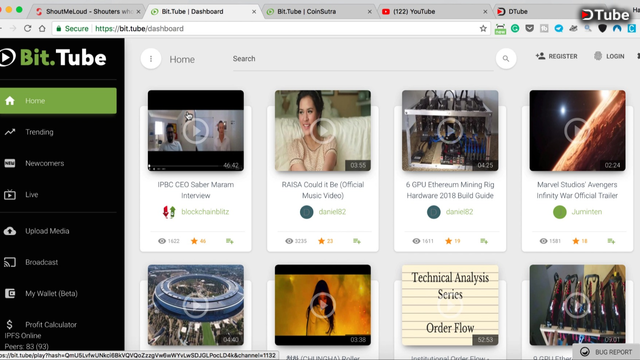Click the LOGIN button
Viewport: 640px width, 360px height.
(609, 56)
